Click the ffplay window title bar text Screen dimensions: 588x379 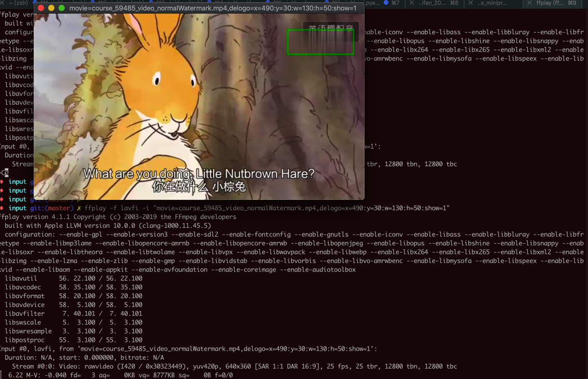(x=213, y=8)
